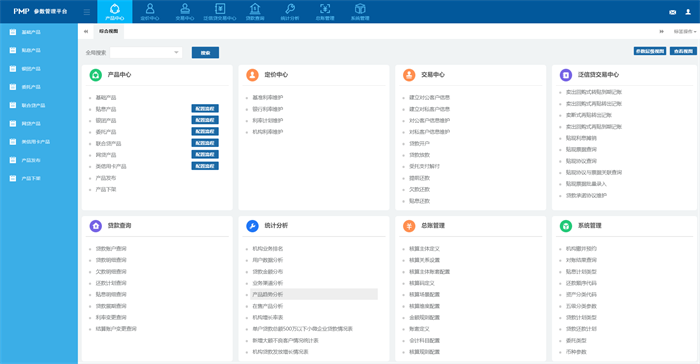Switch to the 综合视图 tab
The width and height of the screenshot is (700, 364).
108,31
